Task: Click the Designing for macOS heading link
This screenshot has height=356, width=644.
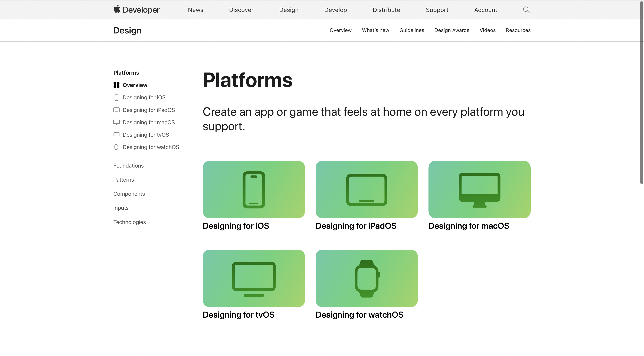Action: pyautogui.click(x=469, y=226)
